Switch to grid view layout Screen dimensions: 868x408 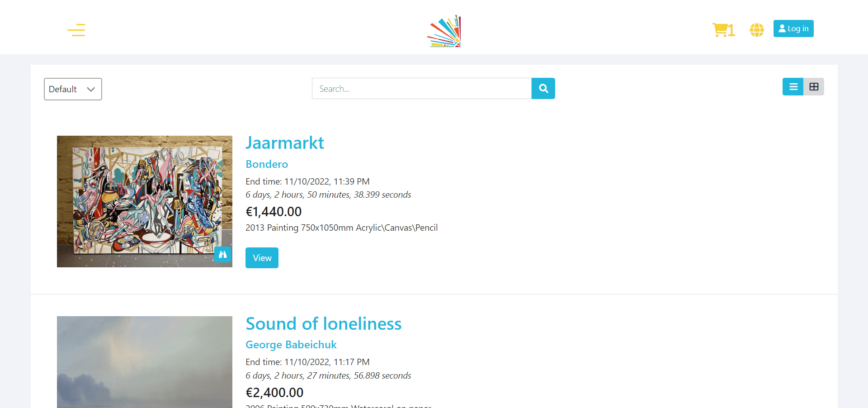(x=814, y=86)
